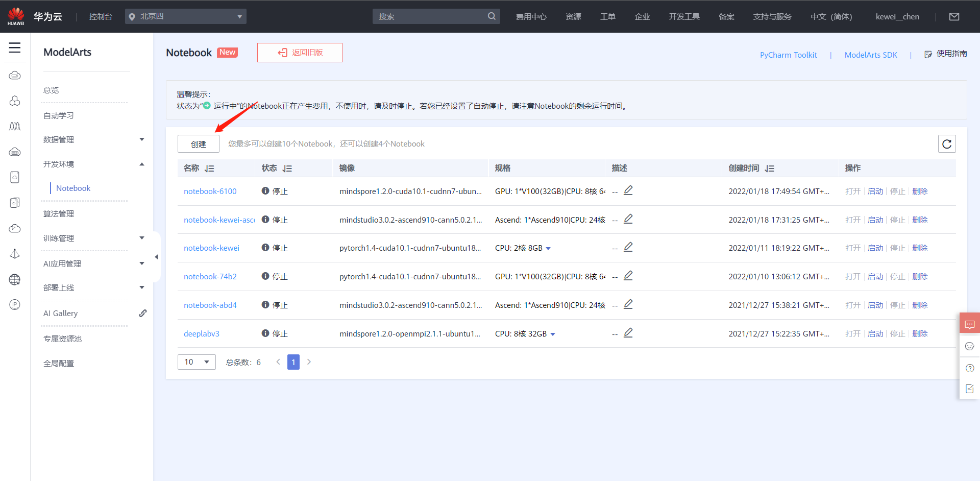Sort by creation time icon

(x=770, y=169)
